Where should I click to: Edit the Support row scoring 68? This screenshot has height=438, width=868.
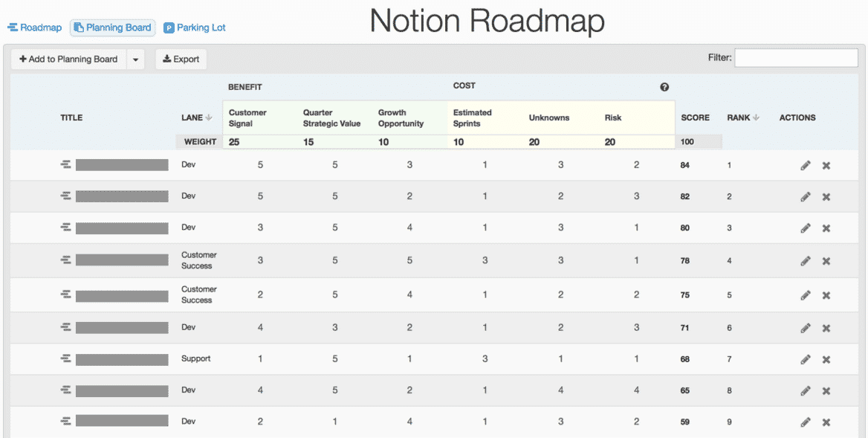pos(806,359)
